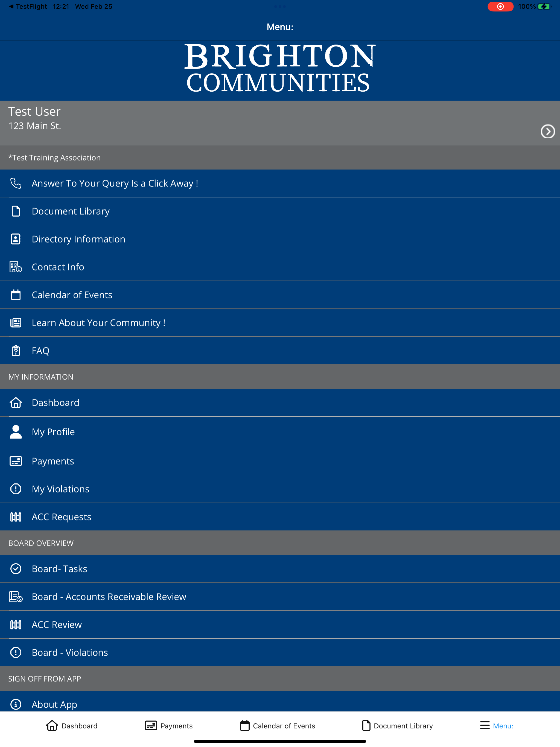Tap the hamburger menu icon in the bottom tab bar
This screenshot has width=560, height=747.
click(x=485, y=725)
